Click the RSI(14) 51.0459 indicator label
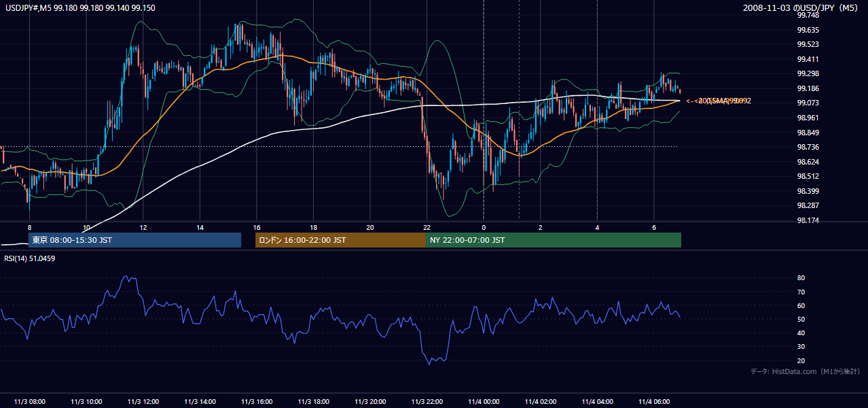868x408 pixels. point(30,258)
